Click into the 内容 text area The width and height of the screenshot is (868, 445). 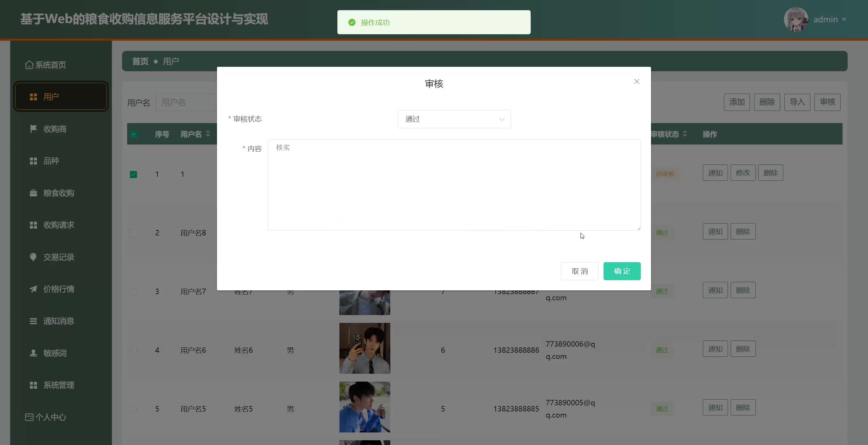[x=454, y=185]
